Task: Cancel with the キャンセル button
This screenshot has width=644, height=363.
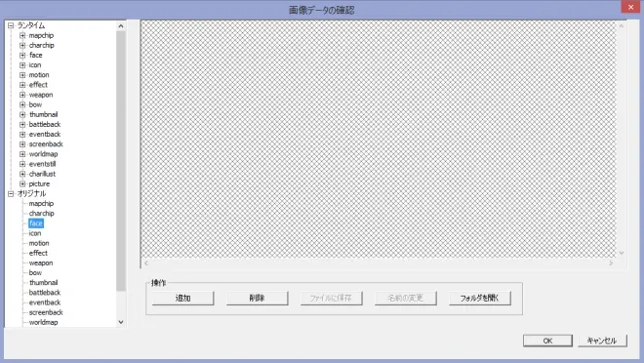Action: (602, 341)
